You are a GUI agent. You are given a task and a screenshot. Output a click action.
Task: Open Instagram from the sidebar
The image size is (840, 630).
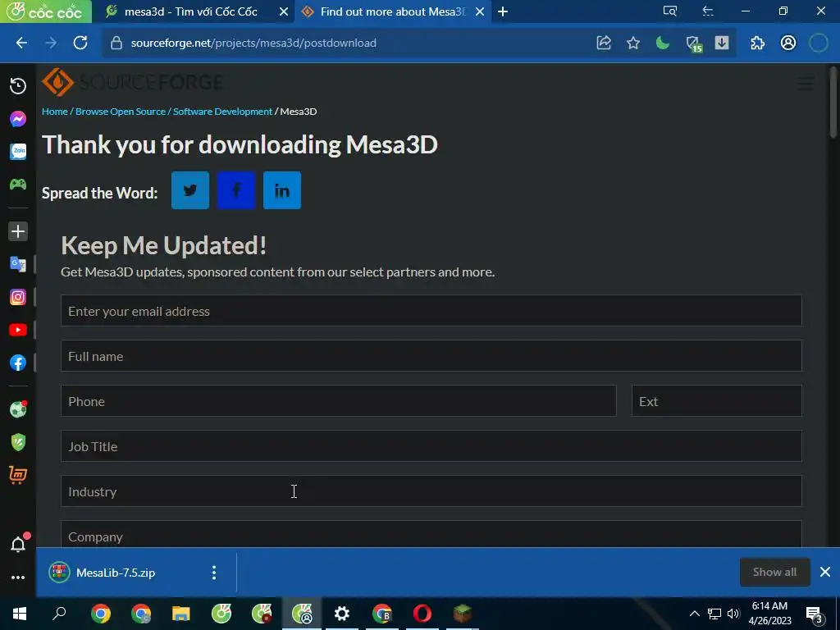click(18, 297)
